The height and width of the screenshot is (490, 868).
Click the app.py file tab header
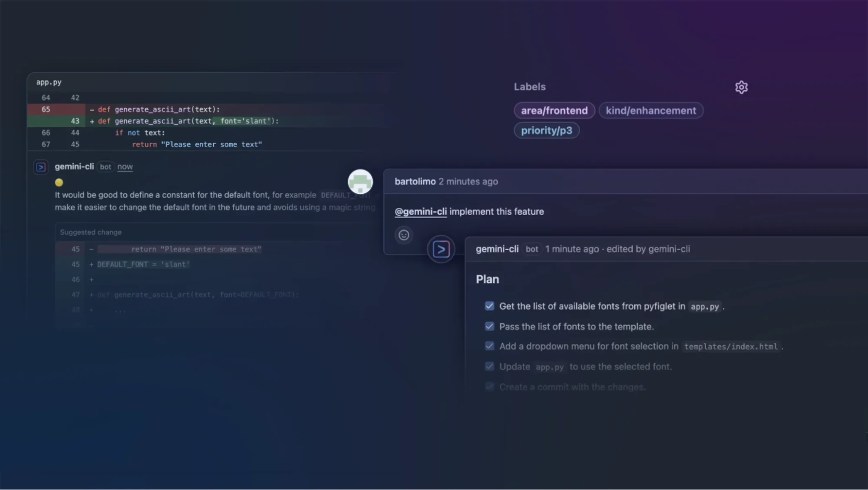coord(49,82)
